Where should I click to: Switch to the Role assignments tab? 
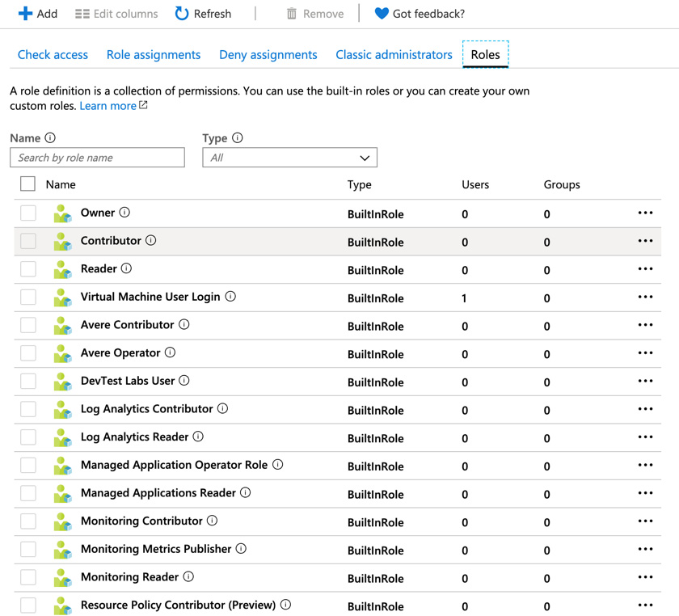click(x=154, y=55)
